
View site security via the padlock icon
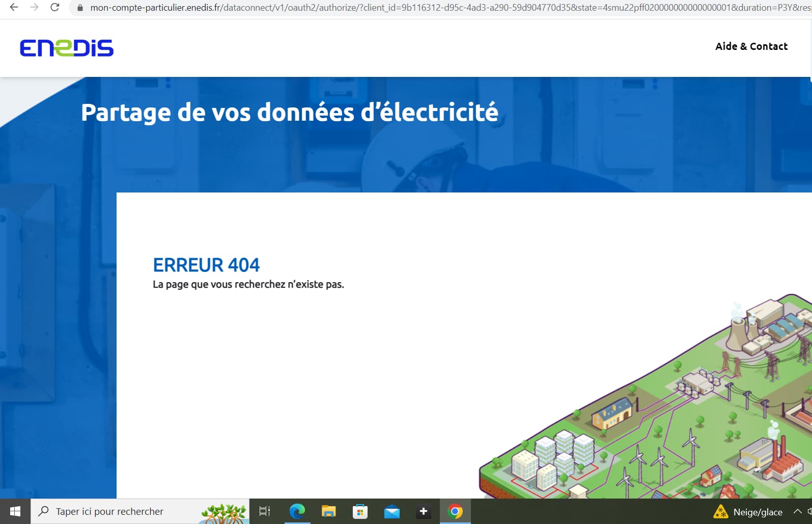click(x=80, y=8)
